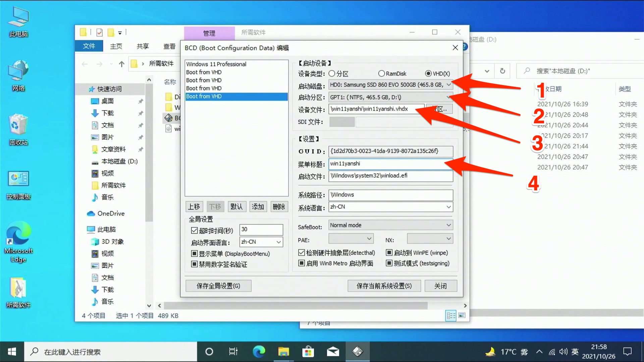Click the new folder icon in quick access toolbar
This screenshot has width=644, height=362.
(111, 32)
